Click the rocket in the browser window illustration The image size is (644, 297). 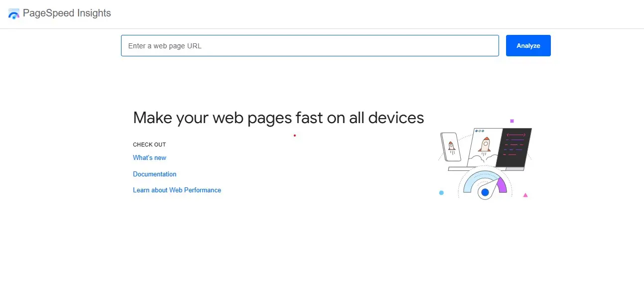(x=485, y=145)
